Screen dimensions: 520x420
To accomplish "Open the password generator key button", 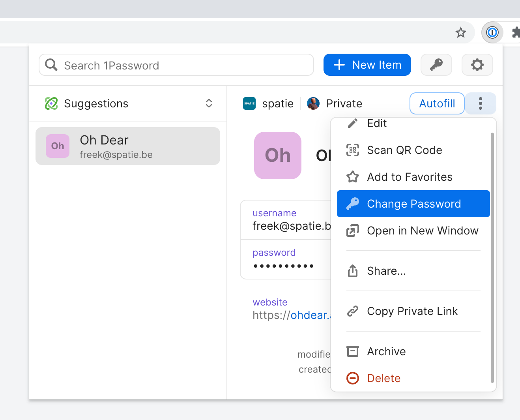I will pos(436,65).
